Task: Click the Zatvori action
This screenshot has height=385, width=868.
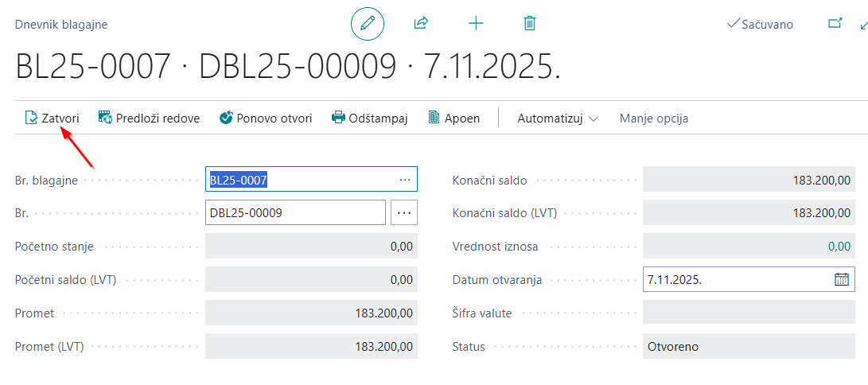Action: click(x=52, y=118)
